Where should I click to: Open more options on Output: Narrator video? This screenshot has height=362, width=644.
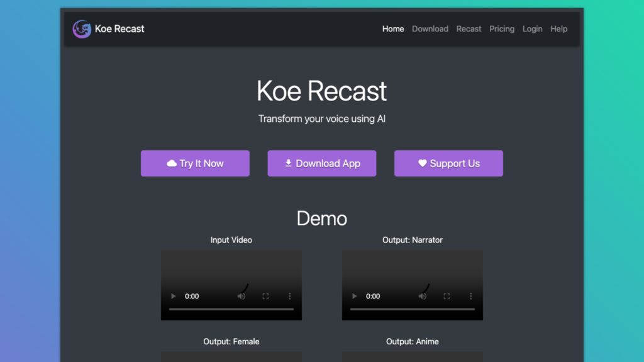[470, 296]
